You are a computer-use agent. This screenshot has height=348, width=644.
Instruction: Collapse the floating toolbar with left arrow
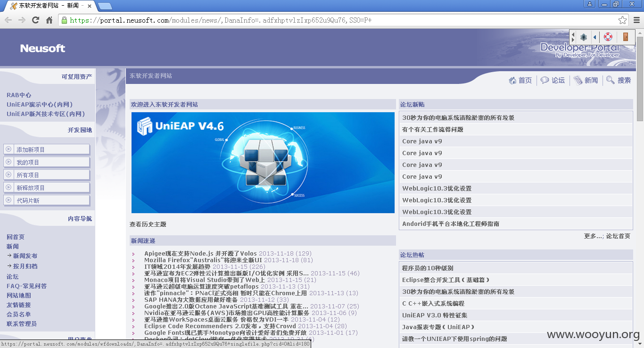tap(594, 37)
